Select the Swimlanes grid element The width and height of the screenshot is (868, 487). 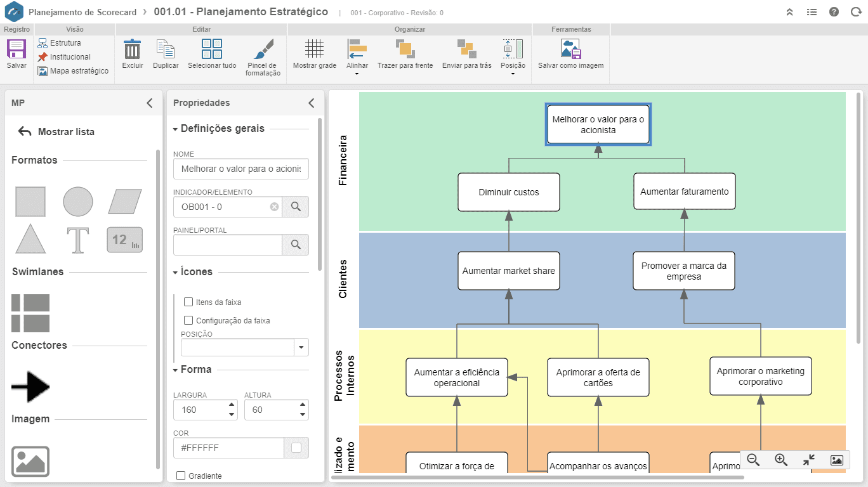click(30, 313)
